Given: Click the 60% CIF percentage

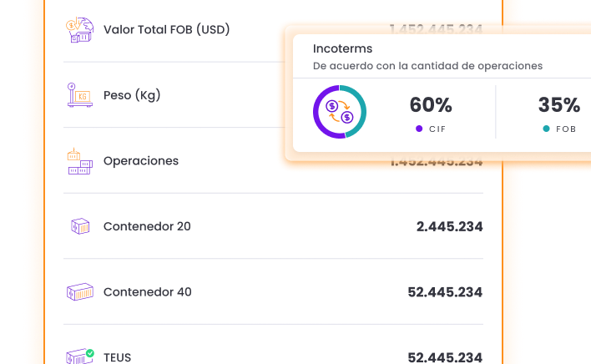Looking at the screenshot, I should 431,104.
